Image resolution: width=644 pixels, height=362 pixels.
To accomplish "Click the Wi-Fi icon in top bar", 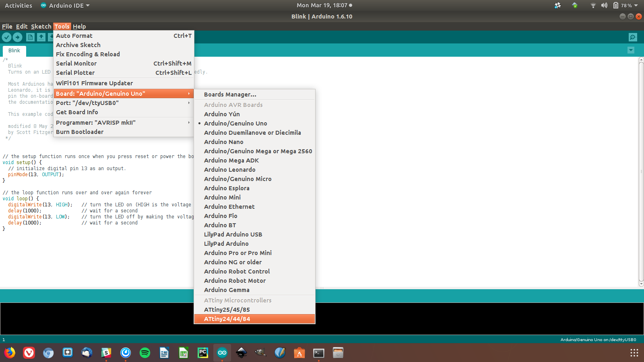I will [593, 5].
